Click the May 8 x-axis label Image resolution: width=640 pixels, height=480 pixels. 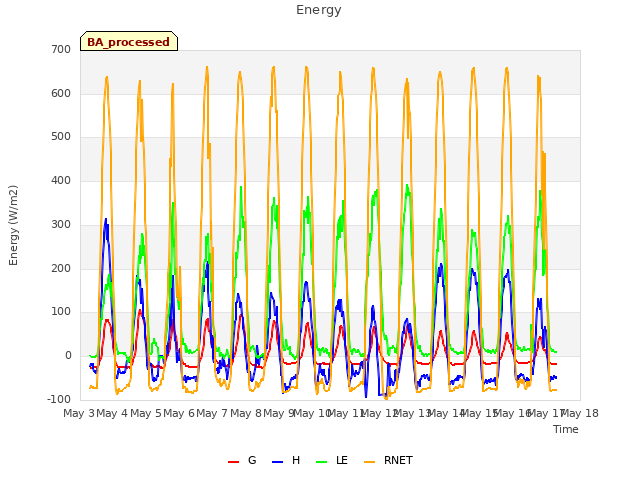tap(246, 413)
